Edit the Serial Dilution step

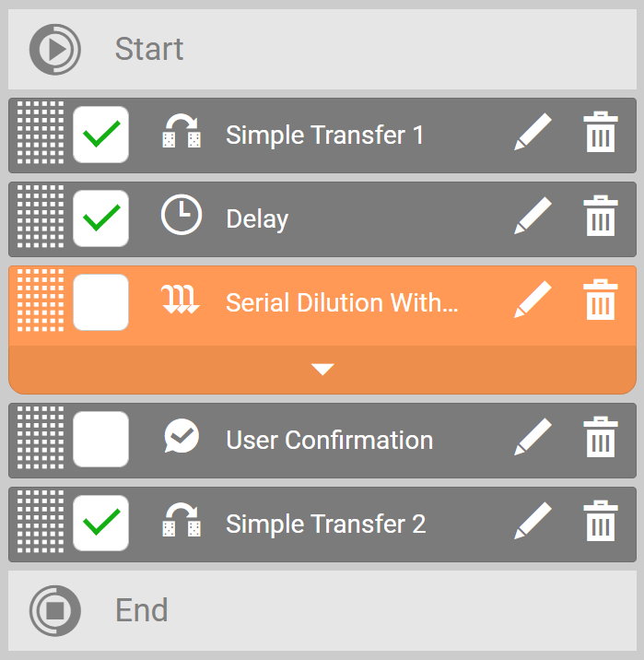tap(533, 301)
